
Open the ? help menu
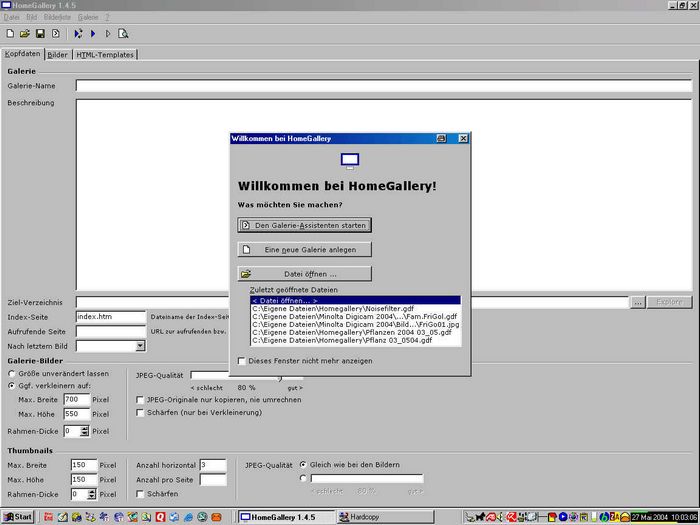(107, 17)
